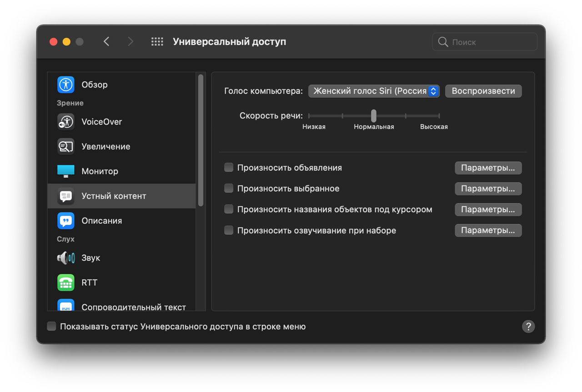Screen dimensions: 582x392
Task: Click the green RTT phone icon
Action: coord(66,283)
